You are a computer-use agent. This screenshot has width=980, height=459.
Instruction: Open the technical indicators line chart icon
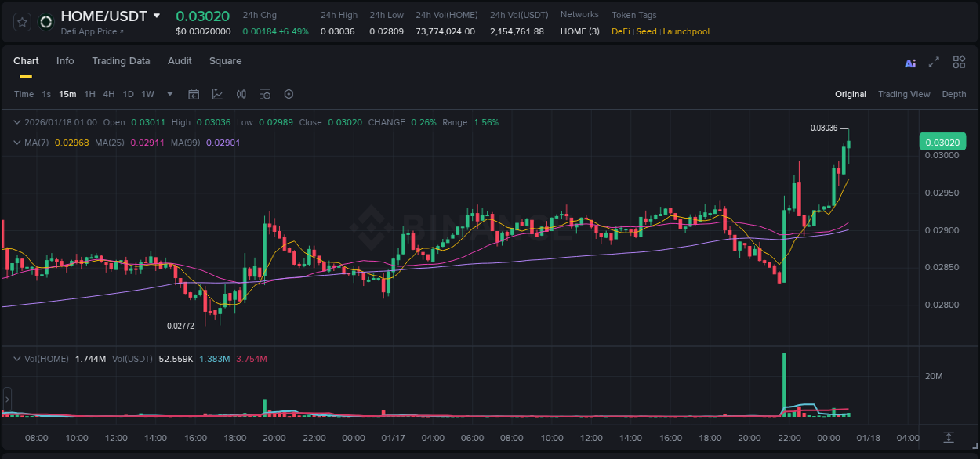217,94
